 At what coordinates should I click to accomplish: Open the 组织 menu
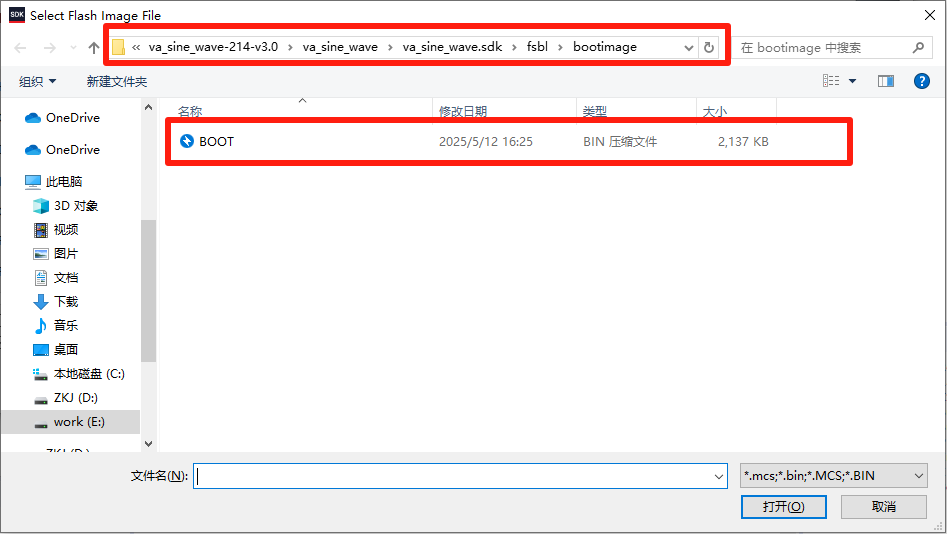coord(37,82)
